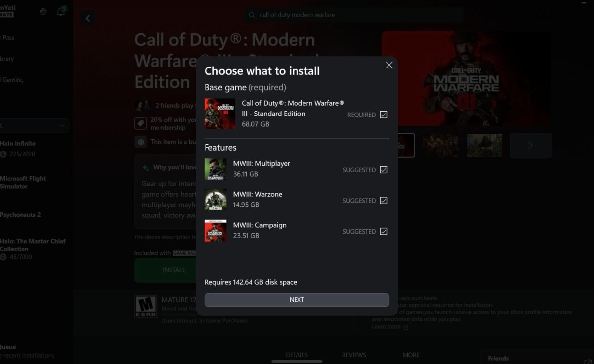Select the MWIII: Multiplayer thumbnail icon

click(x=215, y=169)
